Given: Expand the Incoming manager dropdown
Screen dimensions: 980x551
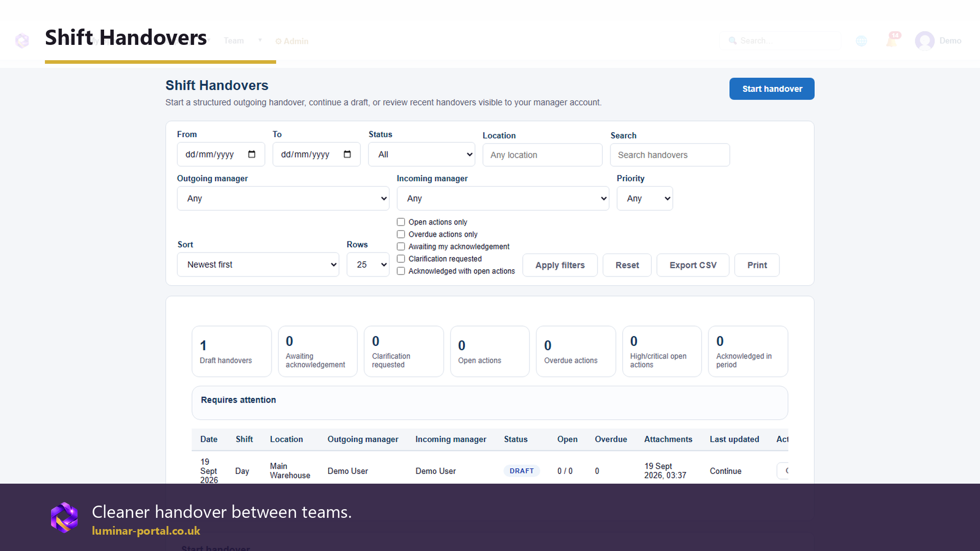Looking at the screenshot, I should point(503,198).
